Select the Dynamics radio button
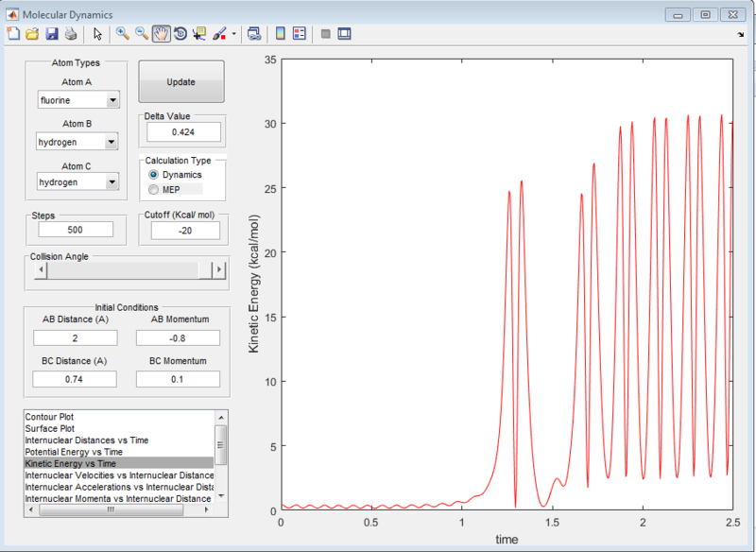The width and height of the screenshot is (756, 552). tap(153, 175)
